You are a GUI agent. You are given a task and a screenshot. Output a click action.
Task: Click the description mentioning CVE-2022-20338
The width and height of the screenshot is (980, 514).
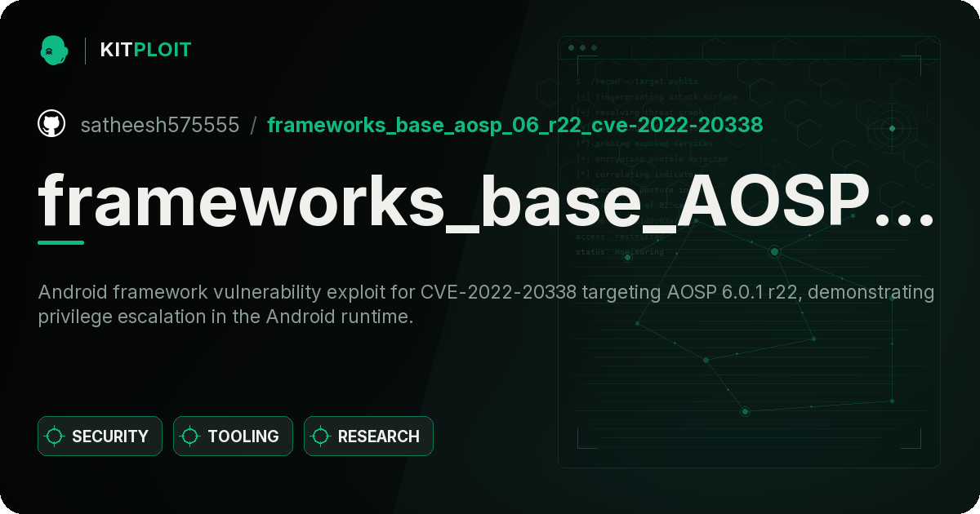(486, 304)
